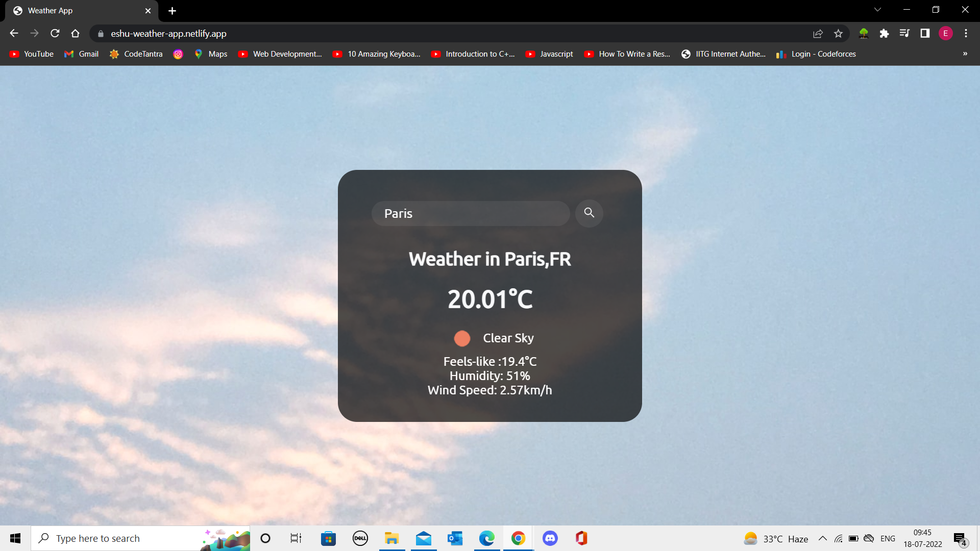Launch Discord from the taskbar
Image resolution: width=980 pixels, height=551 pixels.
click(x=550, y=538)
